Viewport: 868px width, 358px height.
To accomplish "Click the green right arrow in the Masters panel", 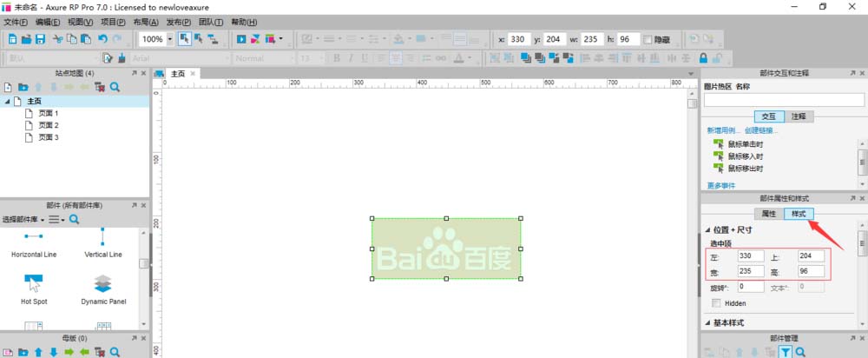I will [x=69, y=352].
